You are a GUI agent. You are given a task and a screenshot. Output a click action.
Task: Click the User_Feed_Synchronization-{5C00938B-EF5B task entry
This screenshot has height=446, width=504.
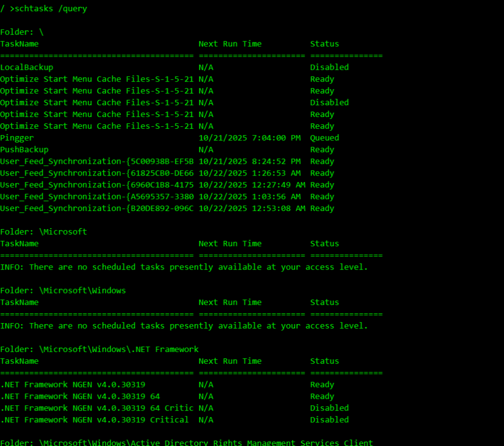tap(96, 162)
